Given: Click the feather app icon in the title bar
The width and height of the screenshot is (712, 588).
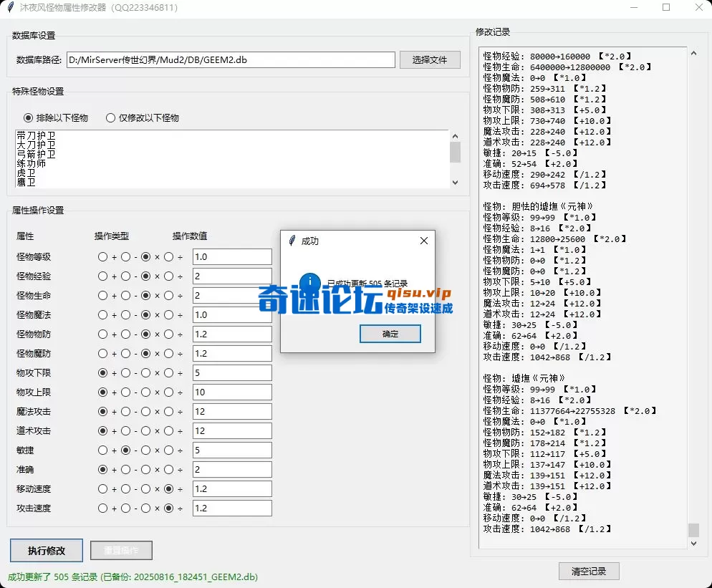Looking at the screenshot, I should point(10,8).
